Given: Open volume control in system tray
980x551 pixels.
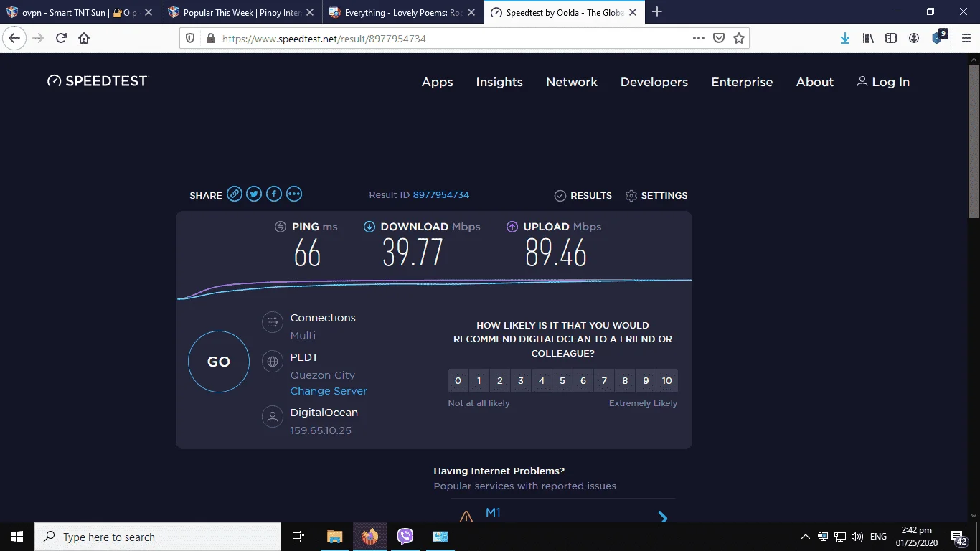Looking at the screenshot, I should pyautogui.click(x=857, y=537).
